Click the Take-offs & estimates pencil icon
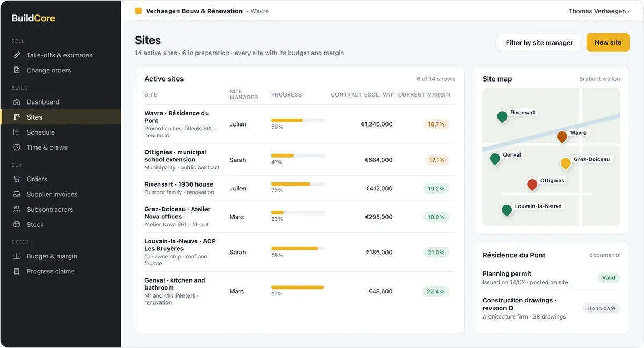The height and width of the screenshot is (348, 644). coord(17,55)
